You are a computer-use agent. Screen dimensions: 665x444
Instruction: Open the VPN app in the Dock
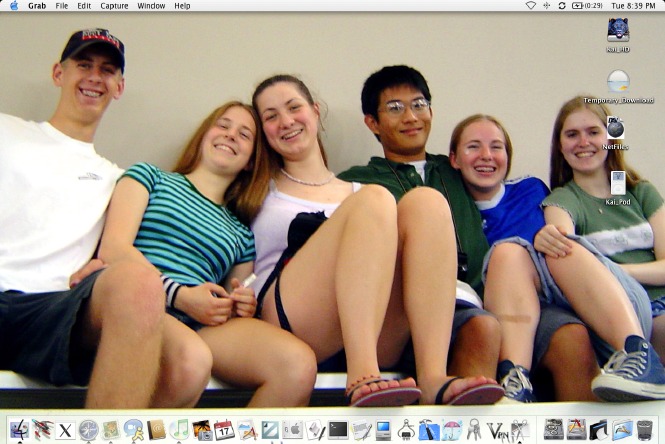[x=497, y=431]
